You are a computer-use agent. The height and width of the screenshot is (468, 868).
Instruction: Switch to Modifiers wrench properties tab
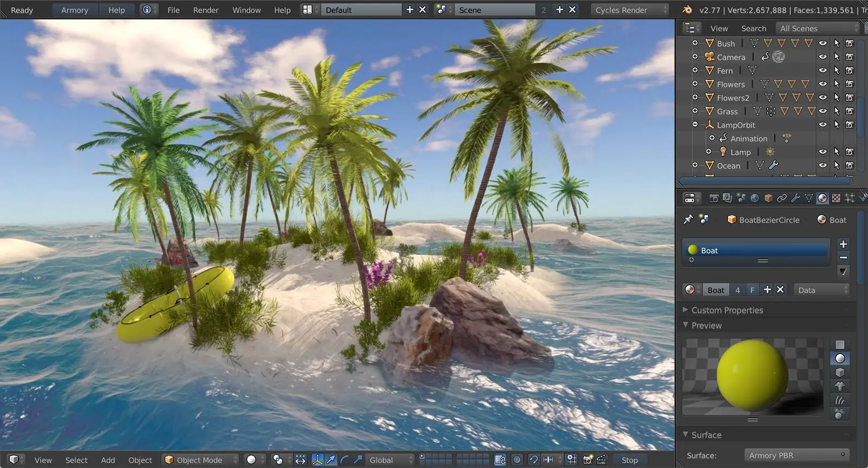pyautogui.click(x=795, y=198)
